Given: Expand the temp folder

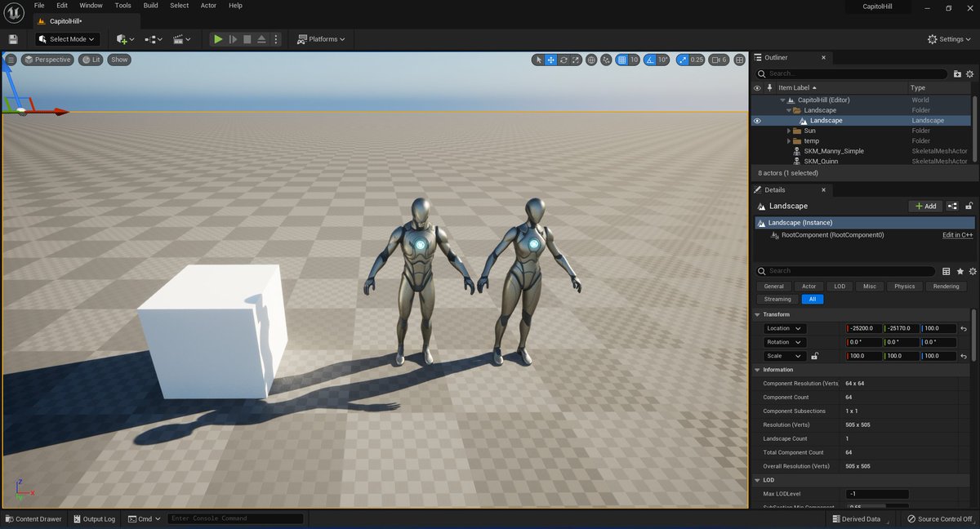Looking at the screenshot, I should [789, 141].
